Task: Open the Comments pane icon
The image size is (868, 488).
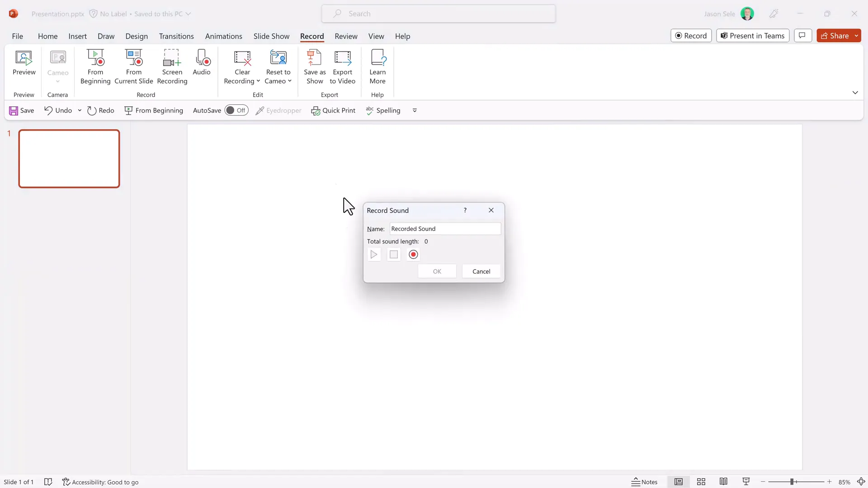Action: click(802, 36)
